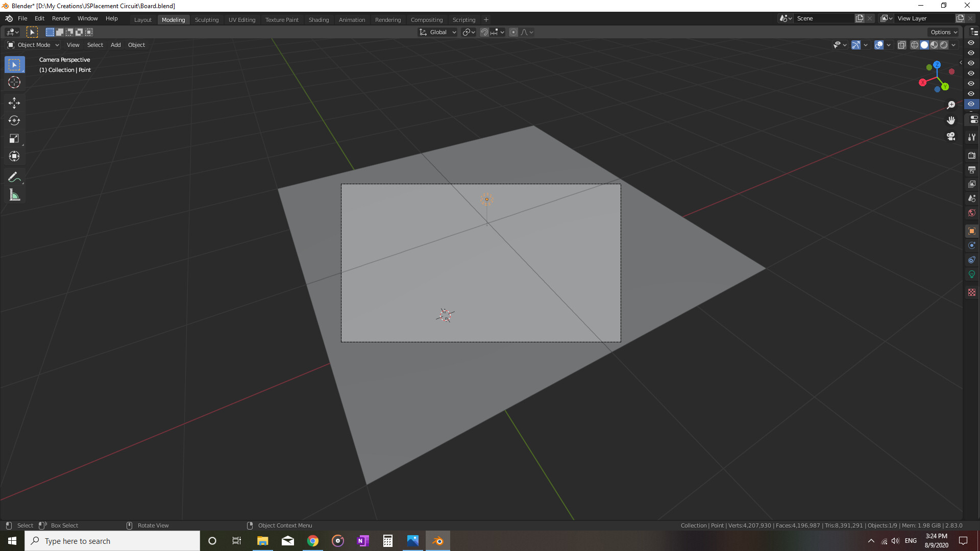Click the pan view hand icon
The width and height of the screenshot is (980, 551).
(950, 120)
